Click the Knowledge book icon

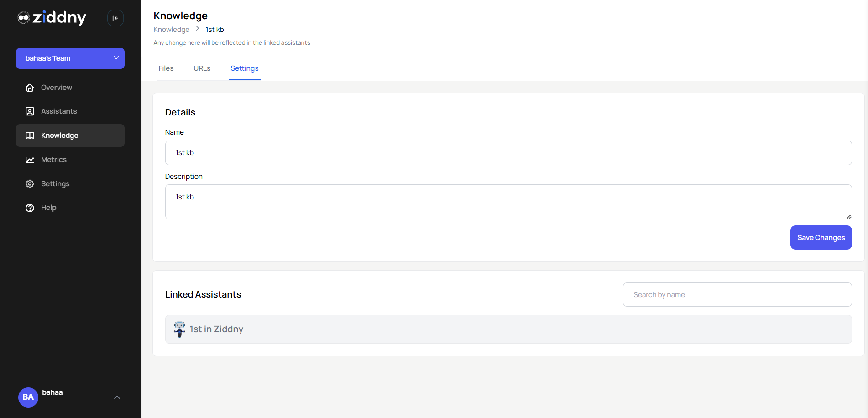coord(30,135)
